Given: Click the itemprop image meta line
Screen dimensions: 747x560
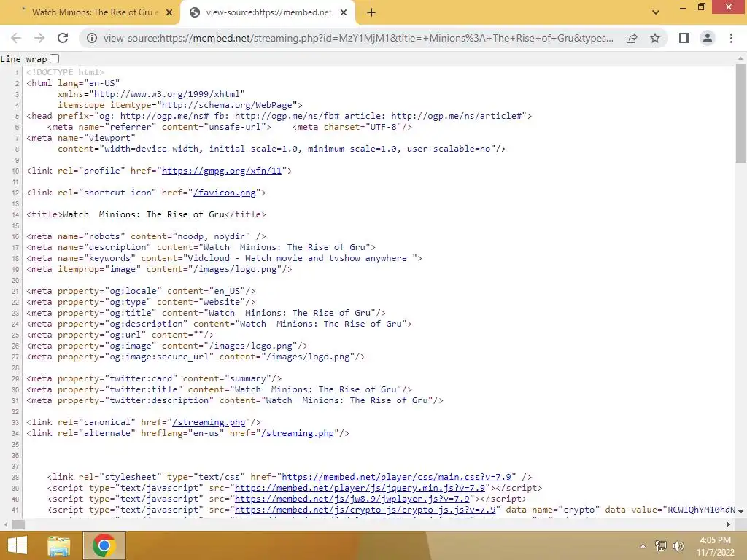Looking at the screenshot, I should click(159, 269).
